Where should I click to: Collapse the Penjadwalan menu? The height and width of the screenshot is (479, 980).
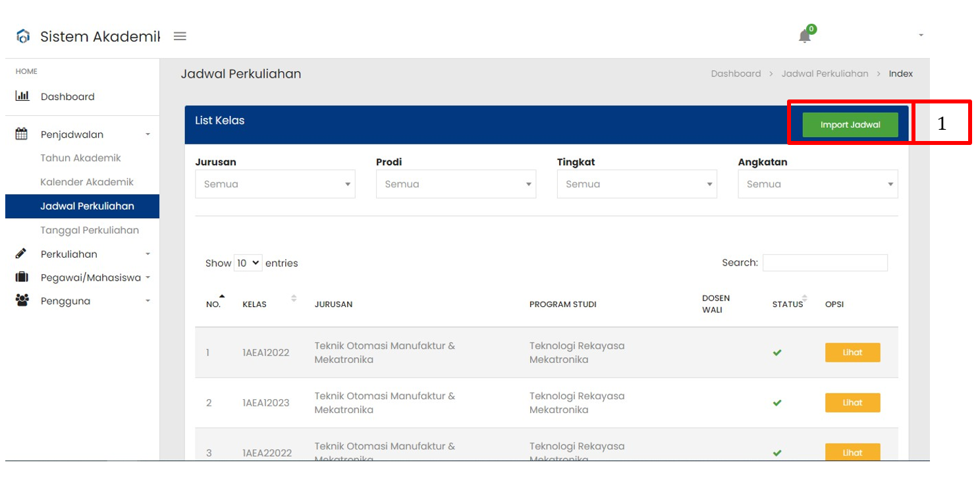(82, 134)
